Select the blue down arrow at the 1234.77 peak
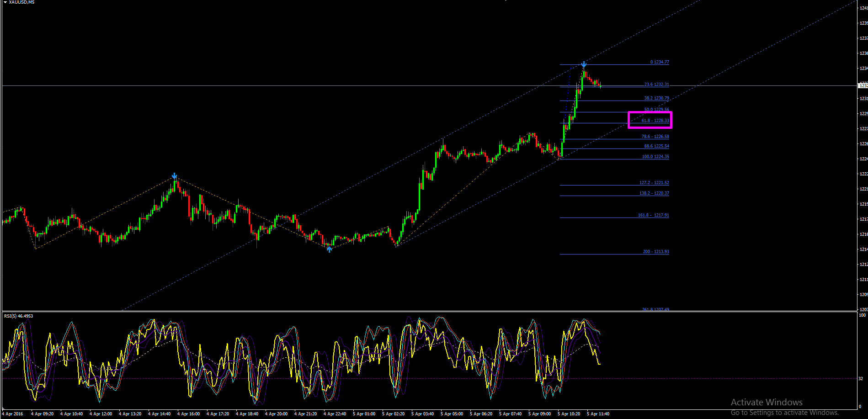The height and width of the screenshot is (419, 868). pyautogui.click(x=584, y=64)
